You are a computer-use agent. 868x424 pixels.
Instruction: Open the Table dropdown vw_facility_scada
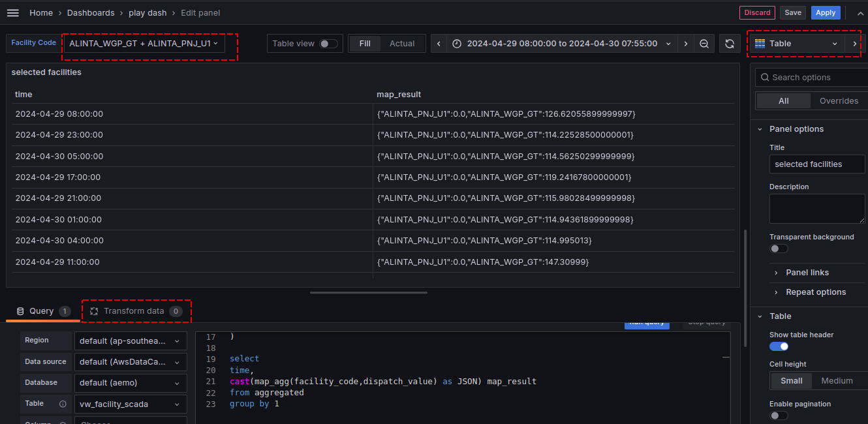[131, 404]
